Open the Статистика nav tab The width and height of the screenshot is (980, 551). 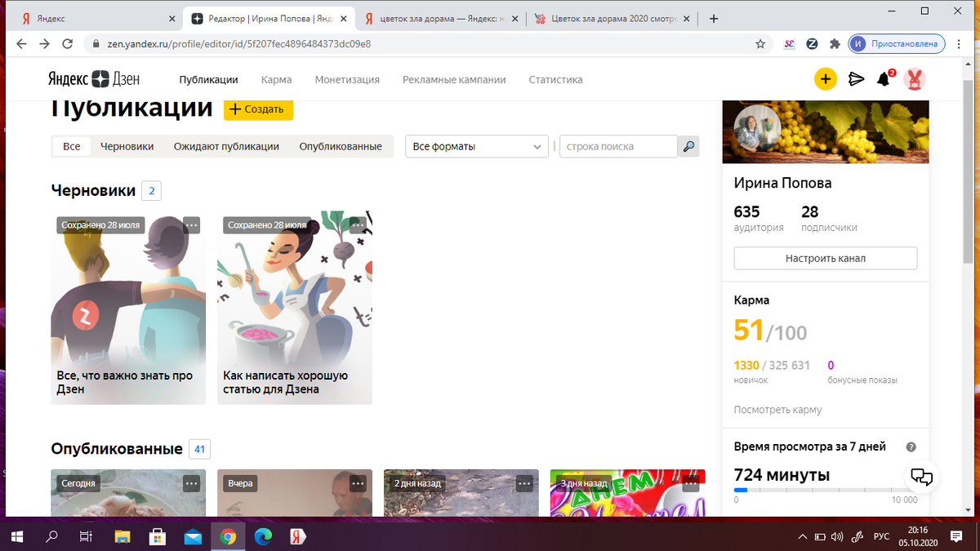click(555, 80)
